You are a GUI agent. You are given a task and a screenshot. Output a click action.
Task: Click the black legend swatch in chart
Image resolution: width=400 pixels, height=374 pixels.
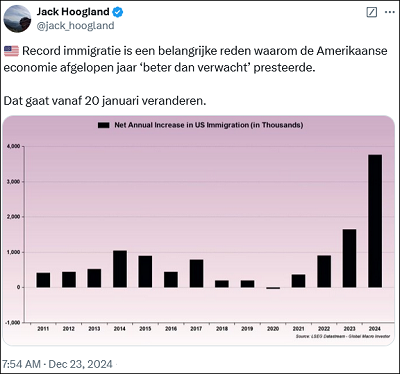(x=104, y=125)
